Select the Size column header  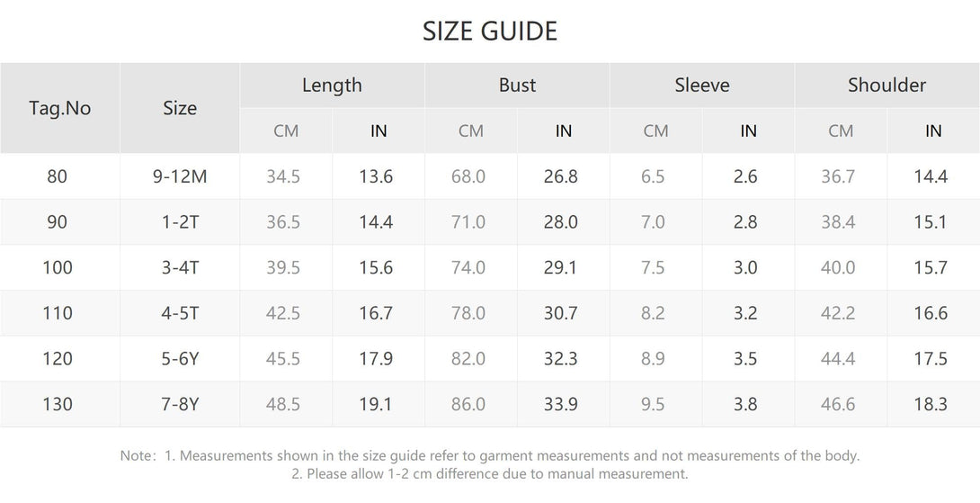tap(180, 108)
